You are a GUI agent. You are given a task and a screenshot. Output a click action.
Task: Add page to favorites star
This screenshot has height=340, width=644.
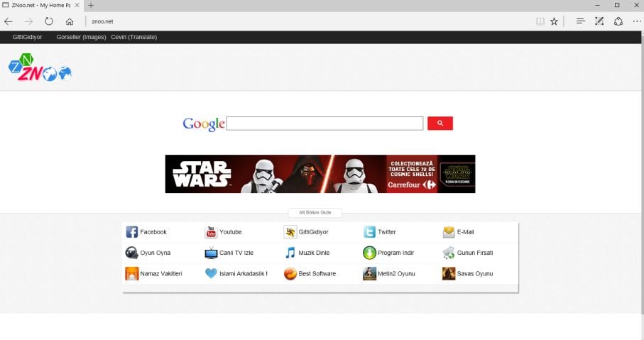pyautogui.click(x=554, y=21)
